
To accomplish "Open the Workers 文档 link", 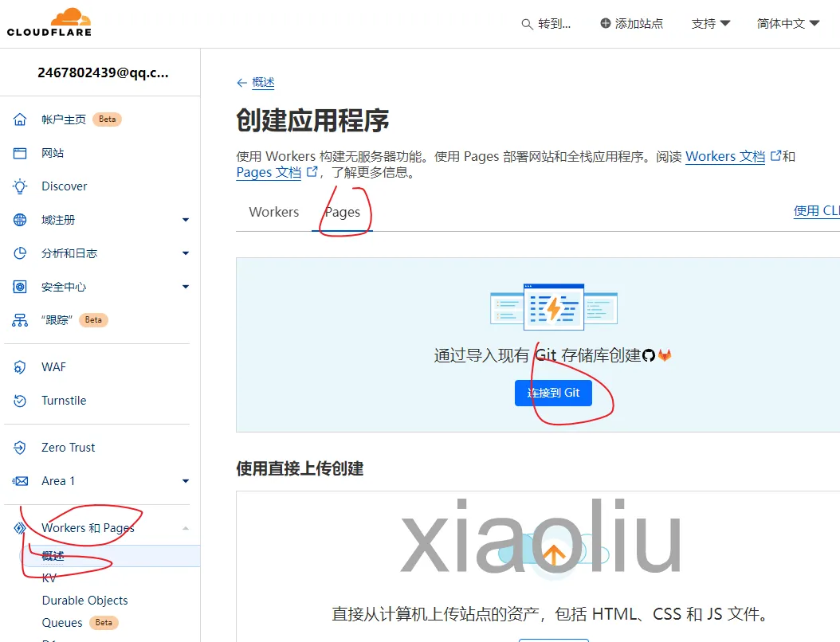I will [x=725, y=156].
